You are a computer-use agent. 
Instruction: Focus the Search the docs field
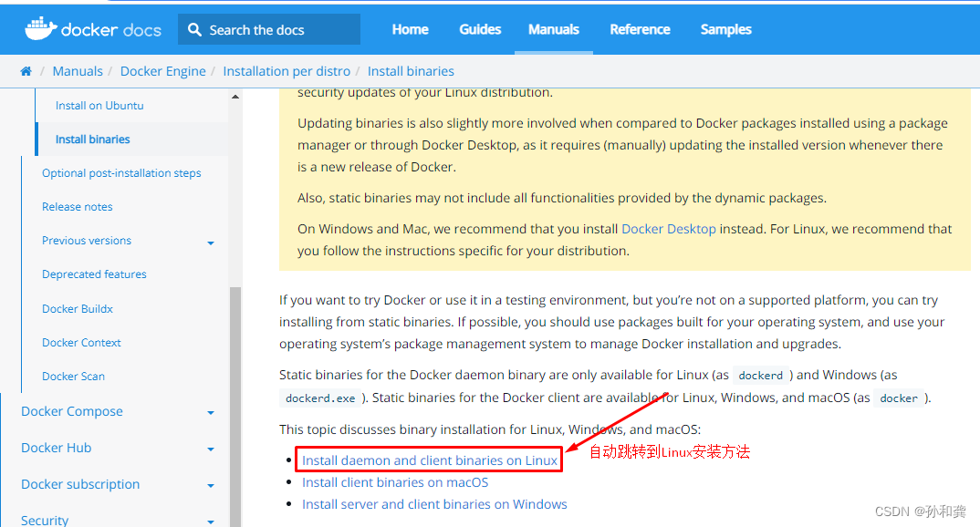[x=269, y=29]
